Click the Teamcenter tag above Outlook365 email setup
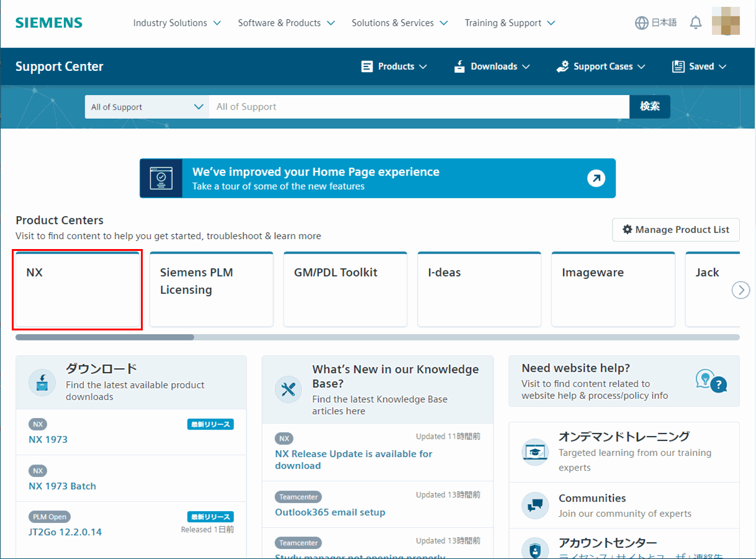The width and height of the screenshot is (756, 559). [x=299, y=497]
